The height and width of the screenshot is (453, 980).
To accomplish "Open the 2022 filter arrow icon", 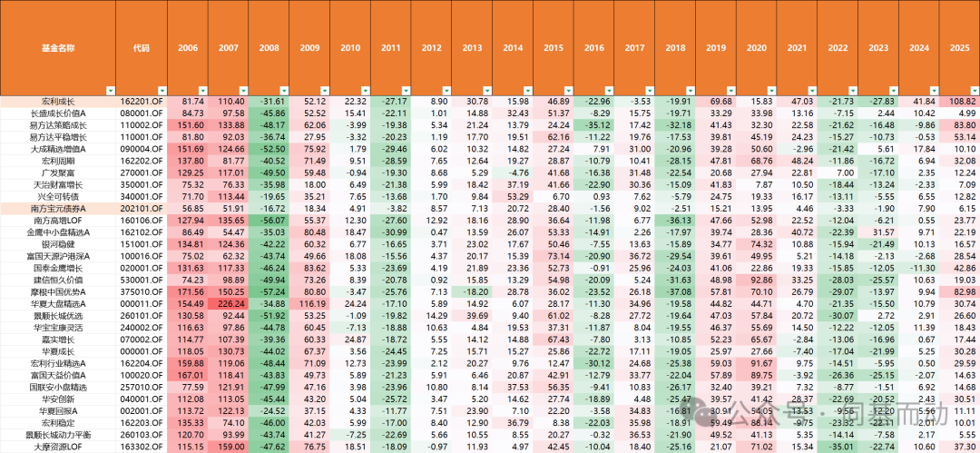I will tap(852, 89).
